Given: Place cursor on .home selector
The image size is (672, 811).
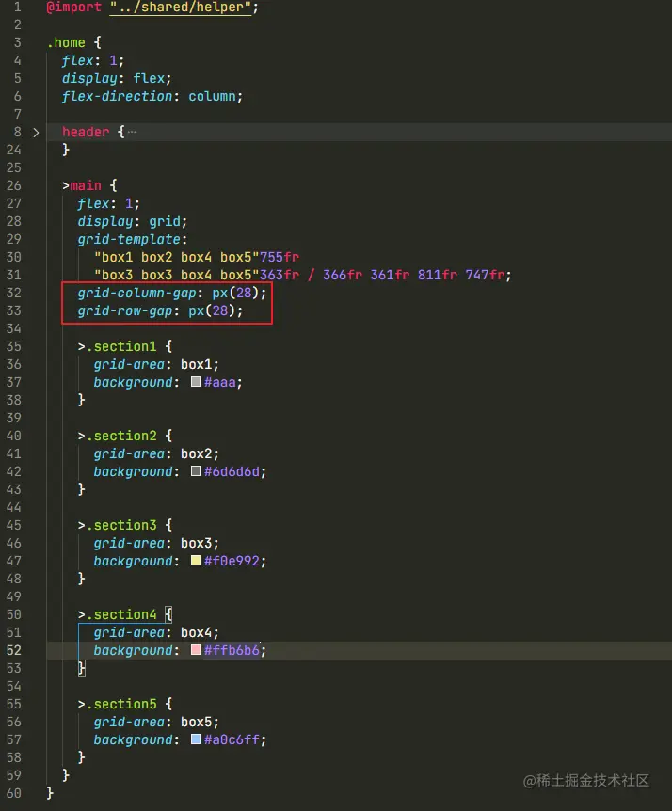Looking at the screenshot, I should [66, 42].
